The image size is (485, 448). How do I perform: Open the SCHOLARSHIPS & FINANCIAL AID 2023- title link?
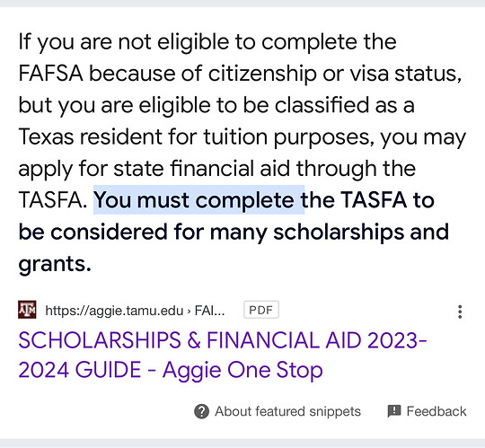tap(223, 340)
